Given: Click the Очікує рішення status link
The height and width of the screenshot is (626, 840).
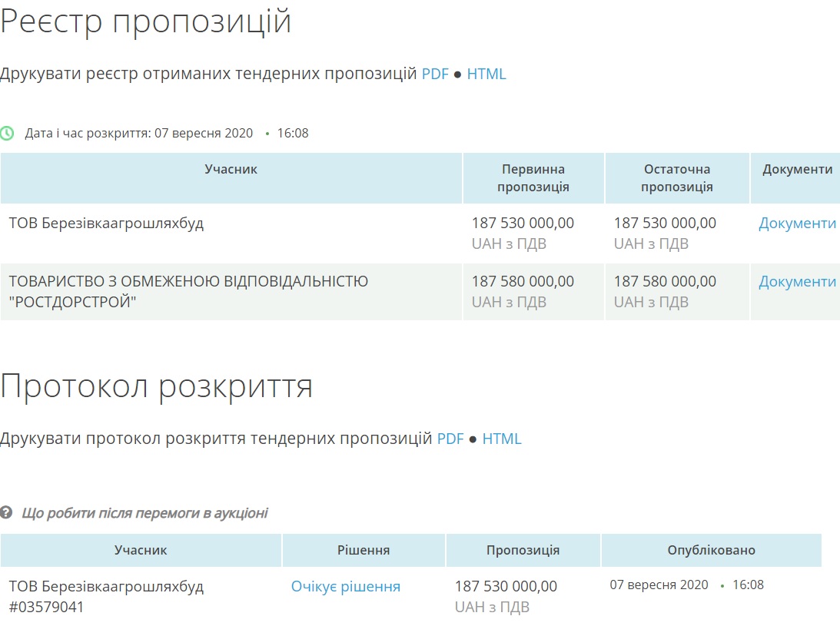Looking at the screenshot, I should coord(346,586).
